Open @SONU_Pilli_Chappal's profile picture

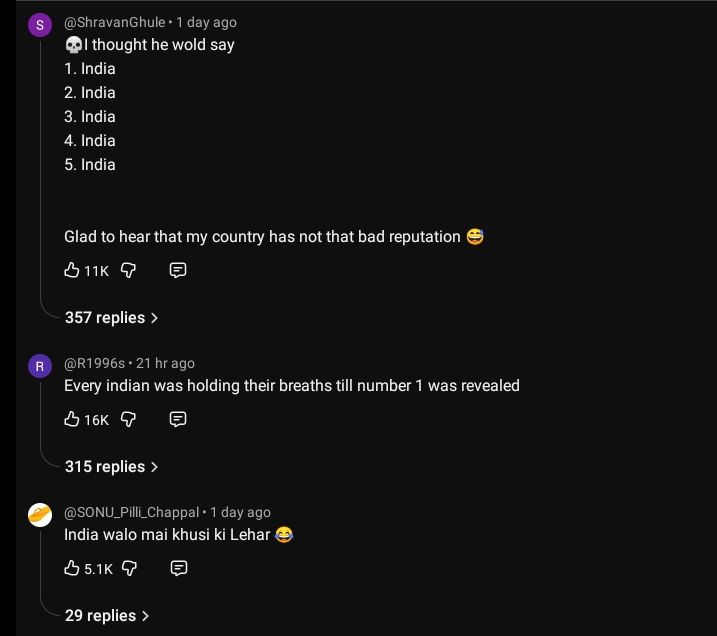40,515
